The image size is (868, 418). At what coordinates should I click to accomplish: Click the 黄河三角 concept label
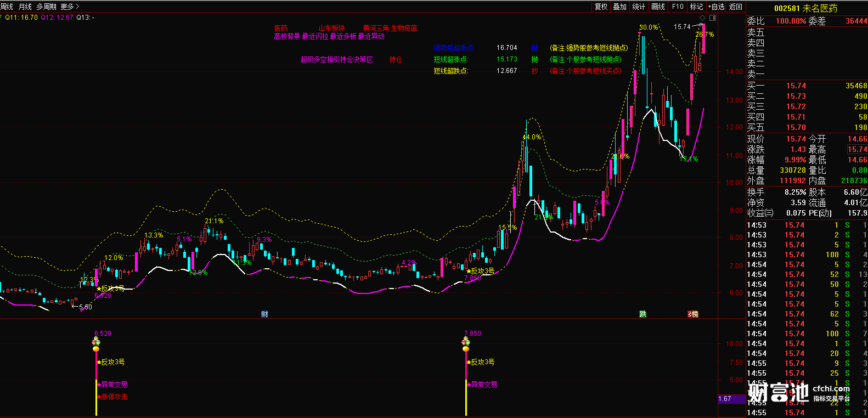[376, 28]
